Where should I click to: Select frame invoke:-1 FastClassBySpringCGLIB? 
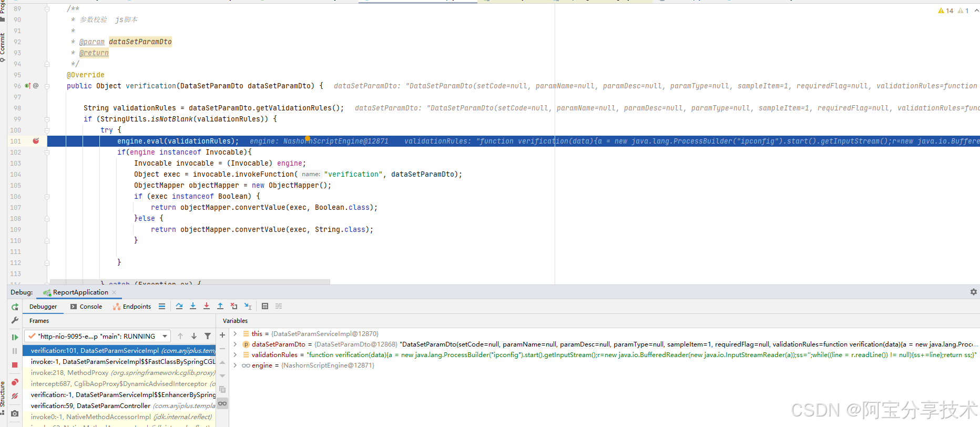(119, 362)
